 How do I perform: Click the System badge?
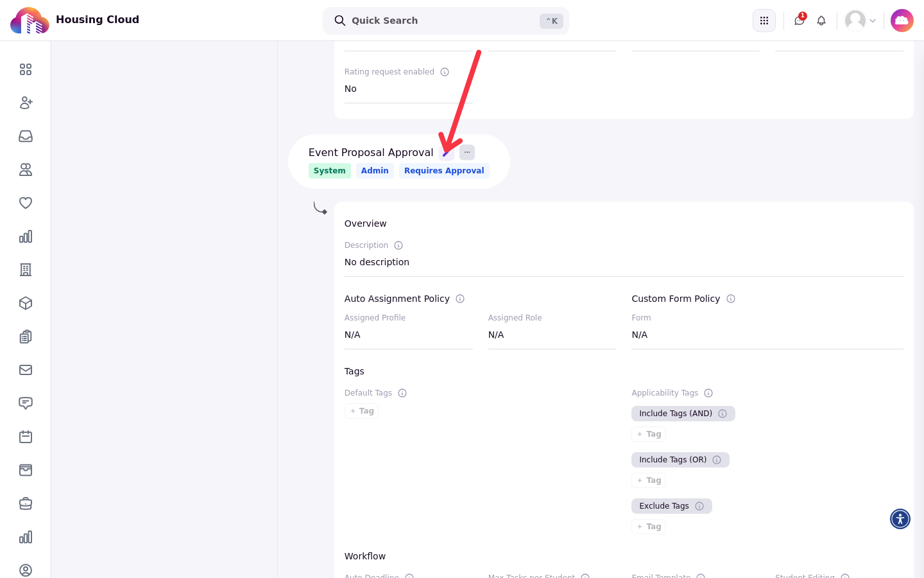330,171
